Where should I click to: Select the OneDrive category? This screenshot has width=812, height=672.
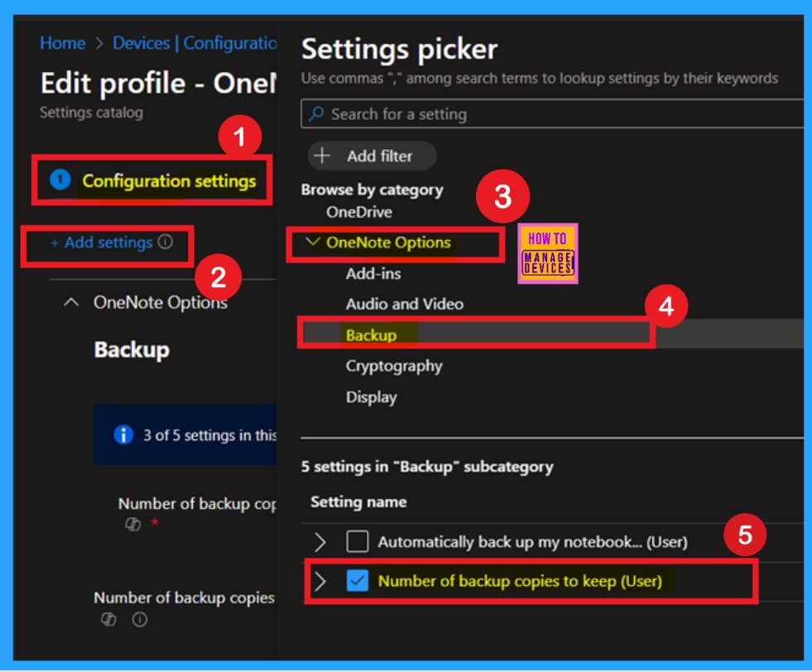click(x=359, y=212)
